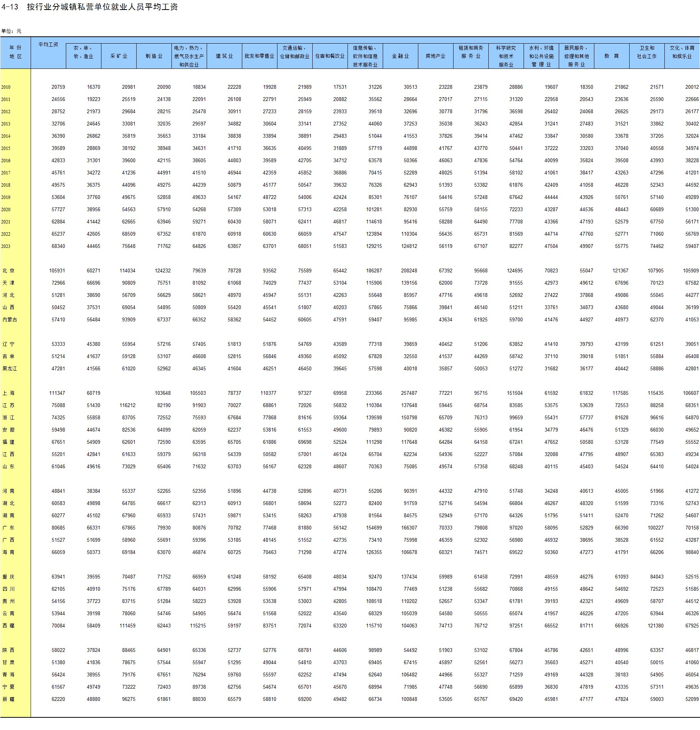Click the 西藏 row label
Image resolution: width=700 pixels, height=730 pixels.
pyautogui.click(x=8, y=626)
